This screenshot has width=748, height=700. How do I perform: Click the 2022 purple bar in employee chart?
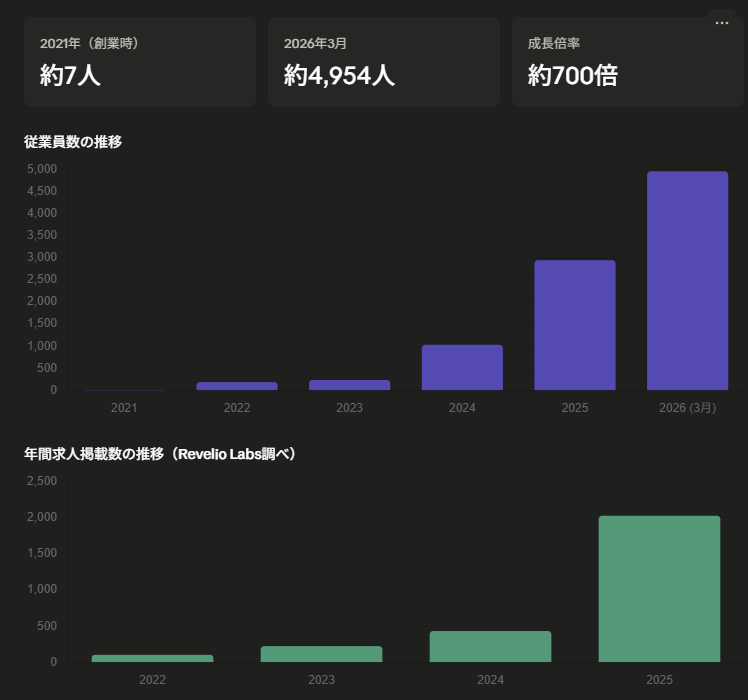237,386
